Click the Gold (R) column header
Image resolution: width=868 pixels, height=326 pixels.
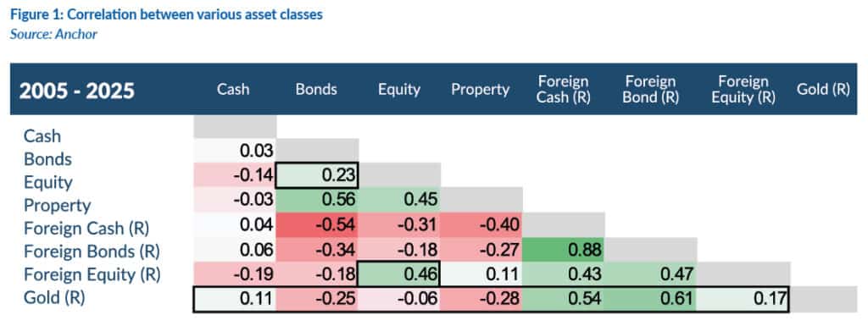click(x=823, y=90)
